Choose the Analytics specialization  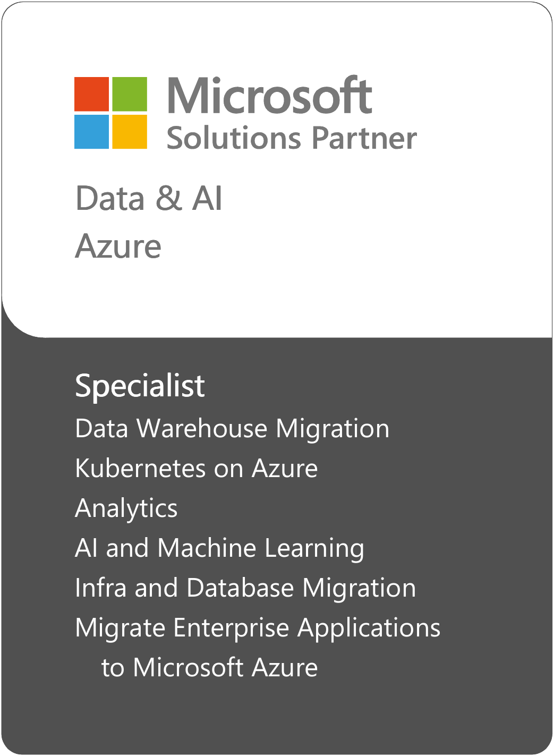point(126,508)
